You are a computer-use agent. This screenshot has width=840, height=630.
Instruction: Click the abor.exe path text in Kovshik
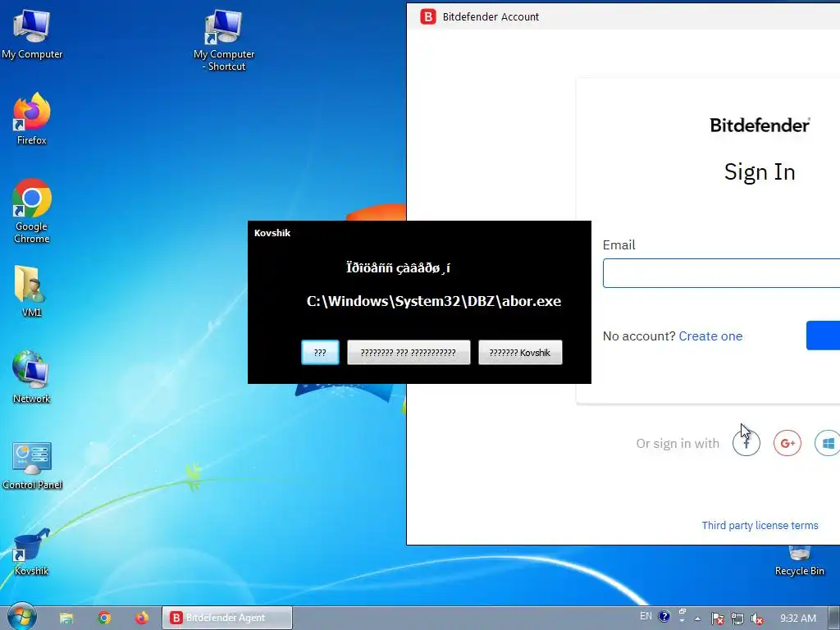pyautogui.click(x=434, y=301)
